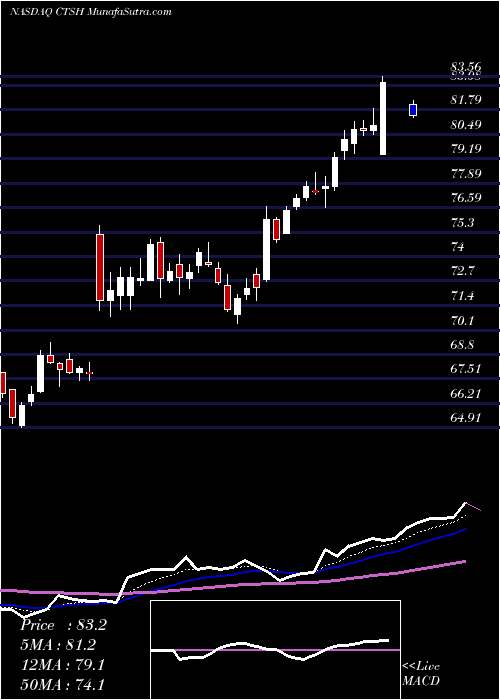Click the 12MA : 79.1 readout
This screenshot has height=700, width=500.
click(x=62, y=665)
